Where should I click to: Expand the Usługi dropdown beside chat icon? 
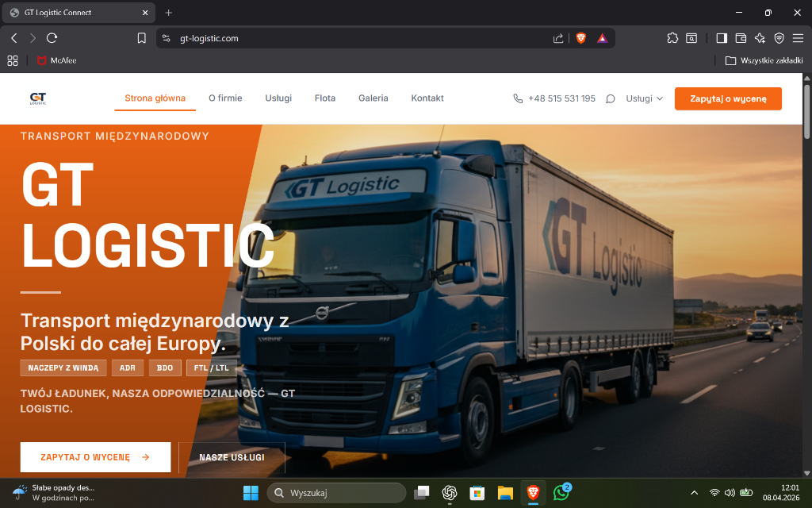click(x=645, y=98)
